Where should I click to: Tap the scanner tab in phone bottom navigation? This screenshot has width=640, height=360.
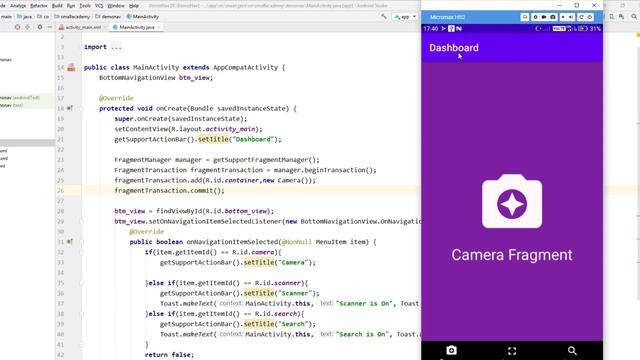pyautogui.click(x=512, y=351)
